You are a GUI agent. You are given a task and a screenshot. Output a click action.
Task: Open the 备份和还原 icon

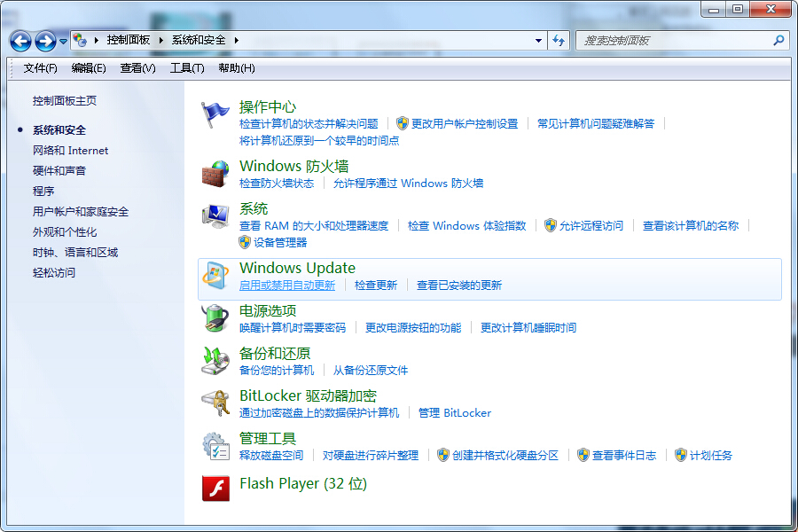pos(215,361)
